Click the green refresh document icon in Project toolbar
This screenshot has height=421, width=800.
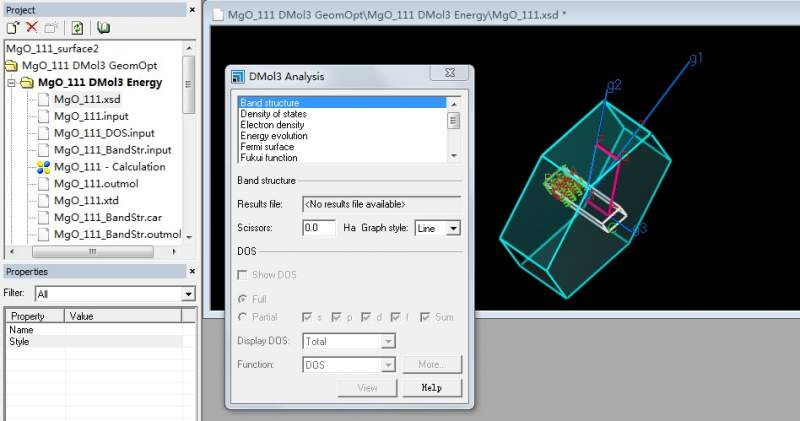pyautogui.click(x=77, y=28)
